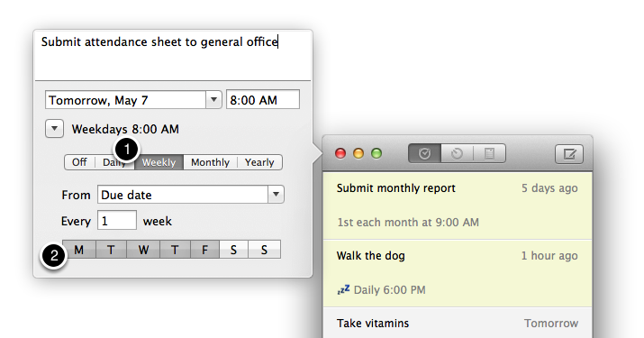The height and width of the screenshot is (338, 644).
Task: Toggle Friday in the weekday selector
Action: click(204, 250)
